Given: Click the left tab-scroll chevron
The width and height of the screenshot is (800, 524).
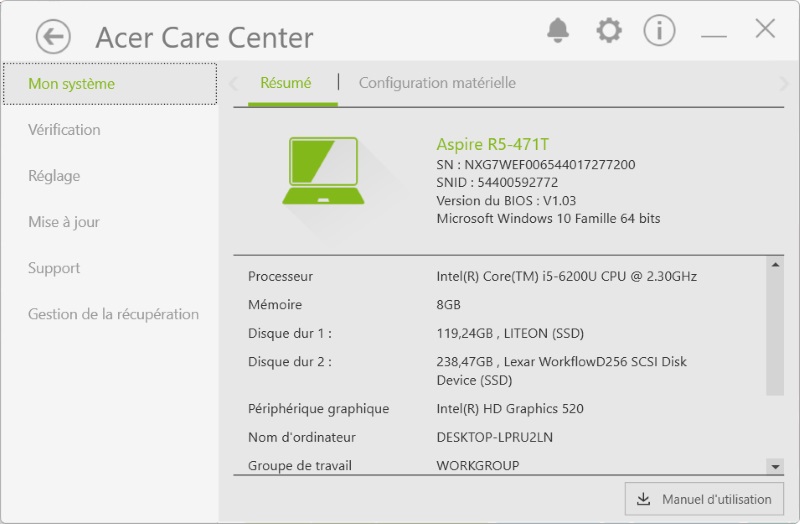Looking at the screenshot, I should (x=234, y=83).
